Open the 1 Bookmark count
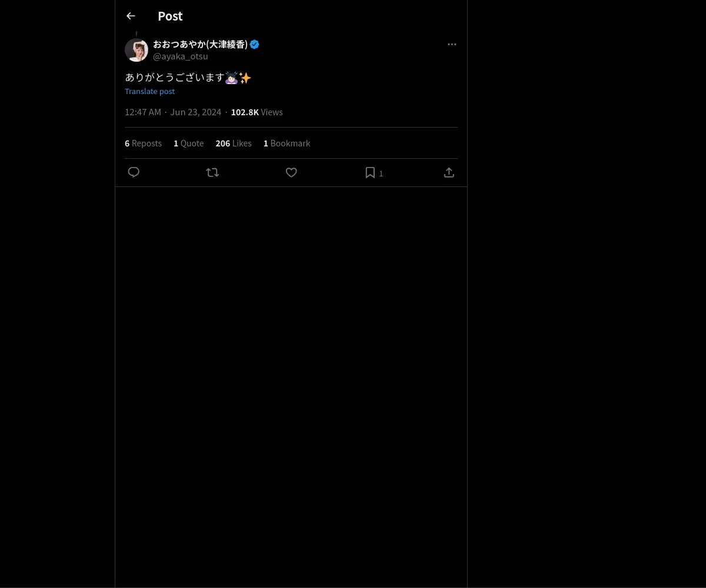 [287, 143]
